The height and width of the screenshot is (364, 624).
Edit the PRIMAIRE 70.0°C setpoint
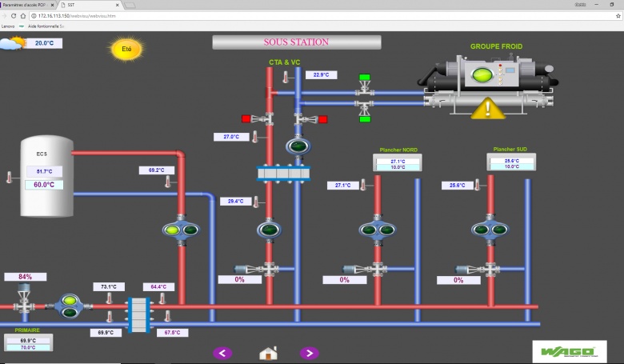[x=28, y=347]
